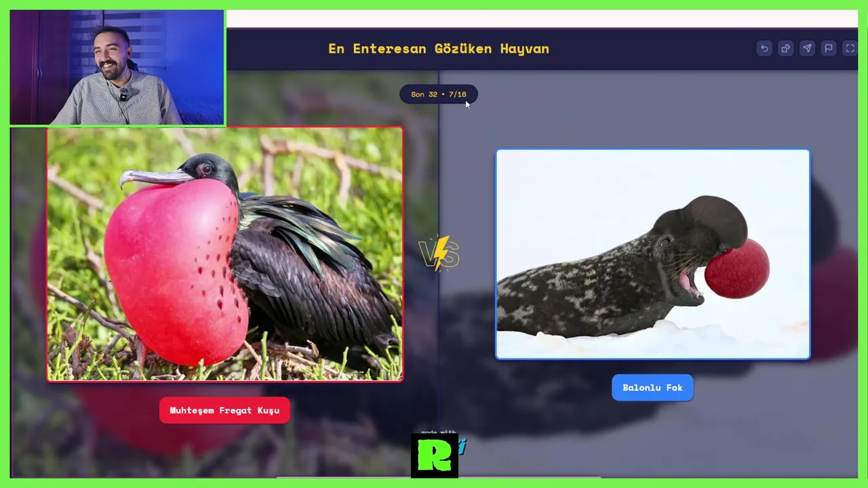Select the hooded seal photo
This screenshot has width=868, height=488.
[x=652, y=254]
